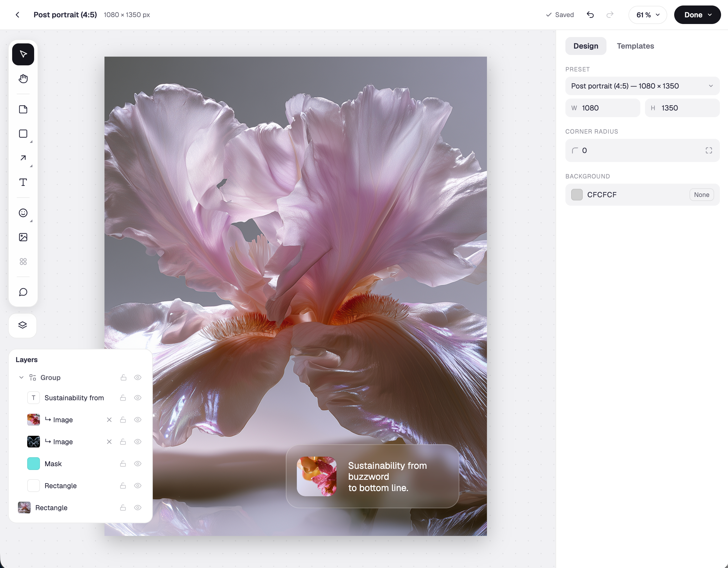
Task: Remove the flower Image mask link
Action: [109, 420]
